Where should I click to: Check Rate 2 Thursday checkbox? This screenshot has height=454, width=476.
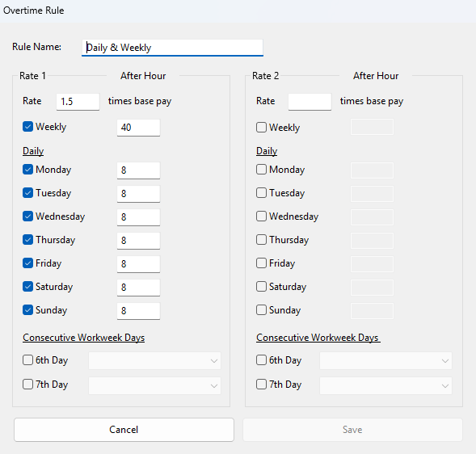coord(261,239)
